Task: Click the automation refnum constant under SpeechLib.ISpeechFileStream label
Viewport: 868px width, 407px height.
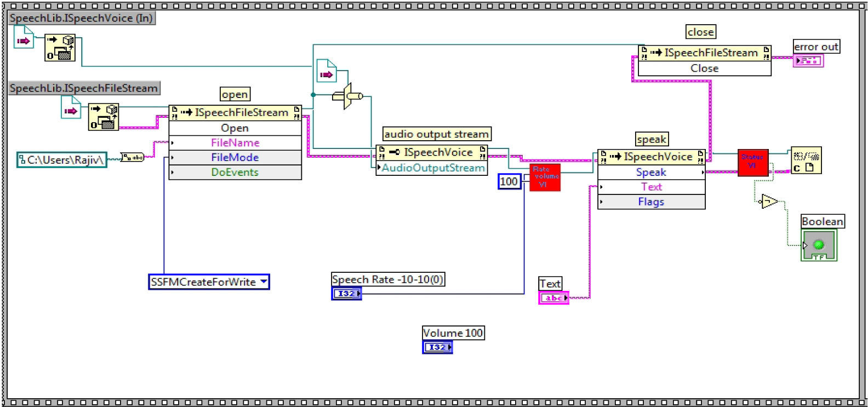Action: point(71,107)
